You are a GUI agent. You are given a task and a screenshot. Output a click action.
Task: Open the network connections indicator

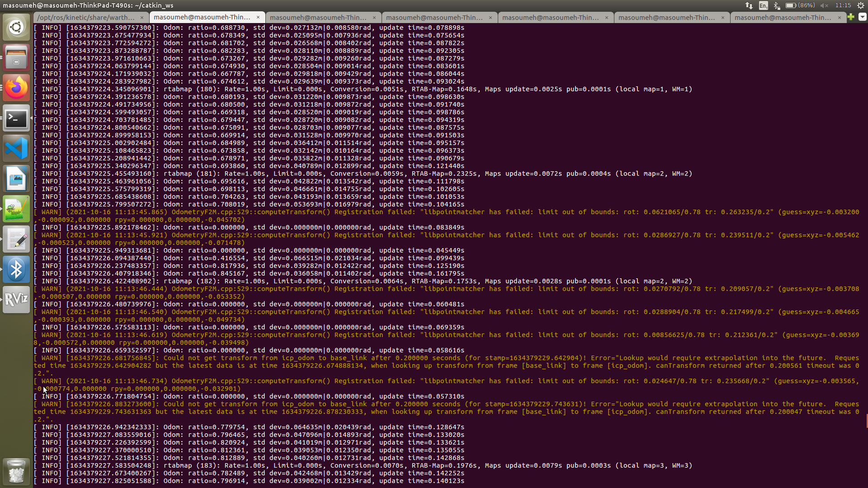[x=749, y=5]
